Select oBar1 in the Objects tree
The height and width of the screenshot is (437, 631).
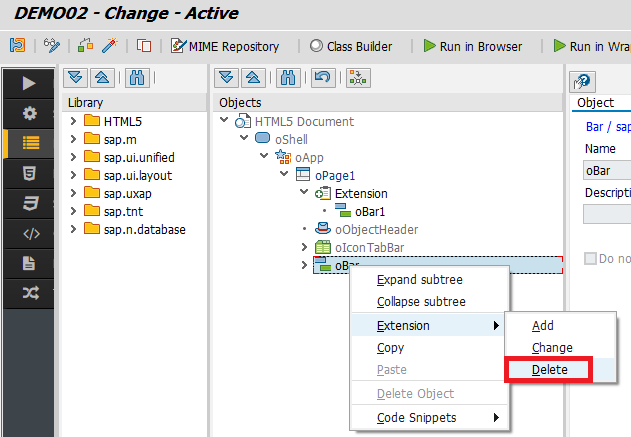pos(370,212)
